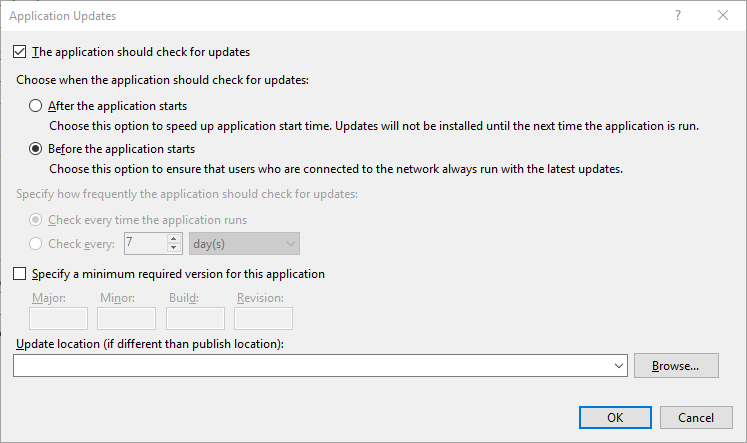Select the 'Check every' interval radio button

36,243
